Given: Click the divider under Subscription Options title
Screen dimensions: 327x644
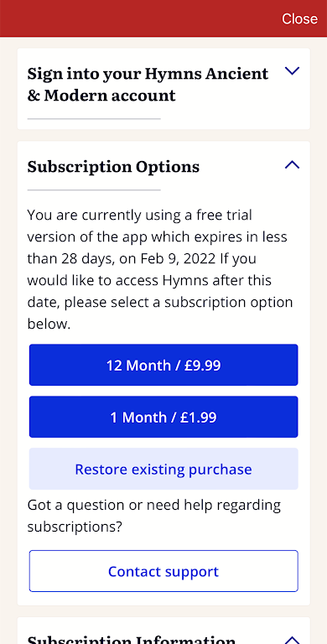Looking at the screenshot, I should pos(94,190).
